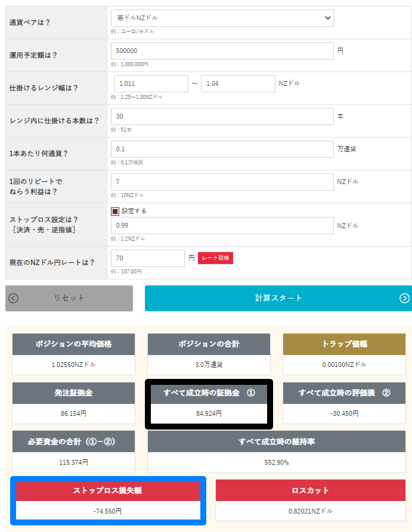Viewport: 412px width, 532px height.
Task: Toggle the stop loss 設定する checkbox
Action: (x=115, y=211)
